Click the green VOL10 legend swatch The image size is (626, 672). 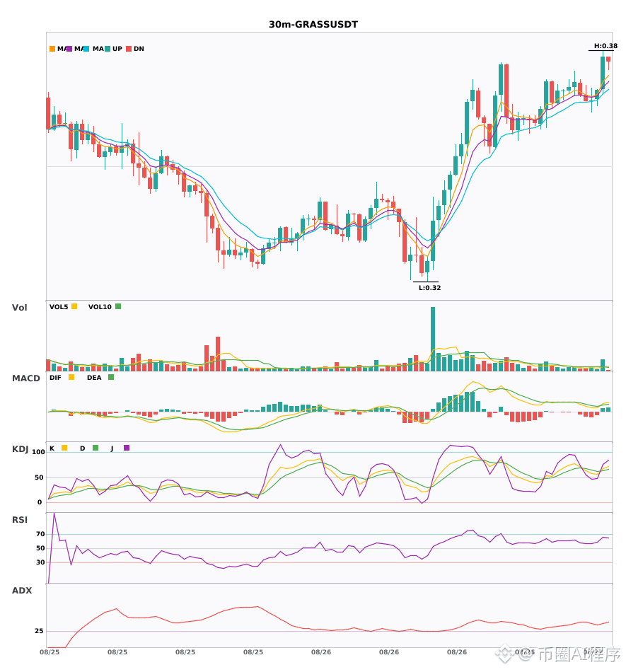(x=118, y=306)
